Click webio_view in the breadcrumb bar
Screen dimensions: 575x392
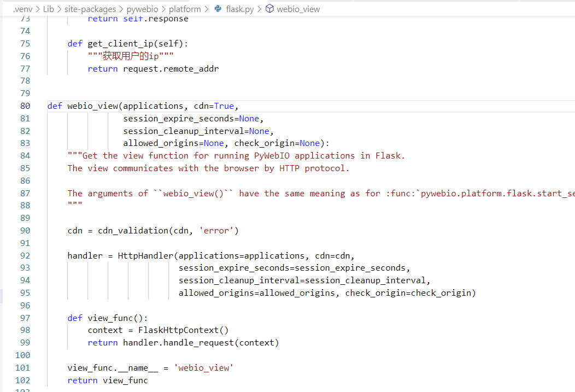297,9
